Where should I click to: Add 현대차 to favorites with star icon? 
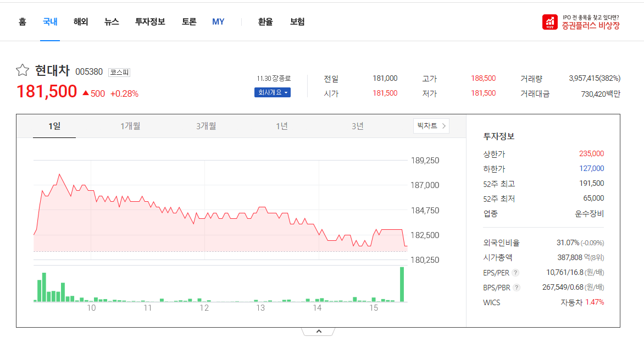tap(23, 70)
